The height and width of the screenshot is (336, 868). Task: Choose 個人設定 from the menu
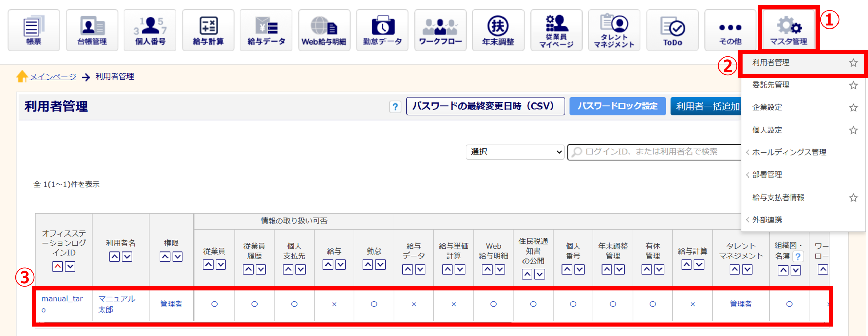tap(767, 130)
